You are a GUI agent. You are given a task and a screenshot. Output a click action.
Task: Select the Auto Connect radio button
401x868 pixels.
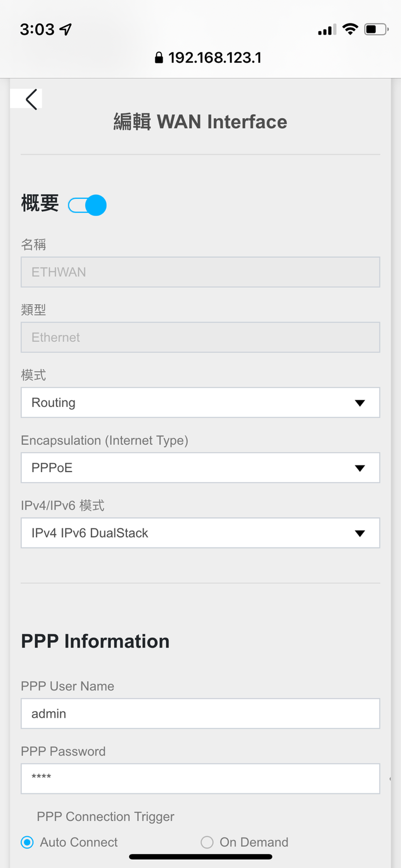(x=27, y=842)
